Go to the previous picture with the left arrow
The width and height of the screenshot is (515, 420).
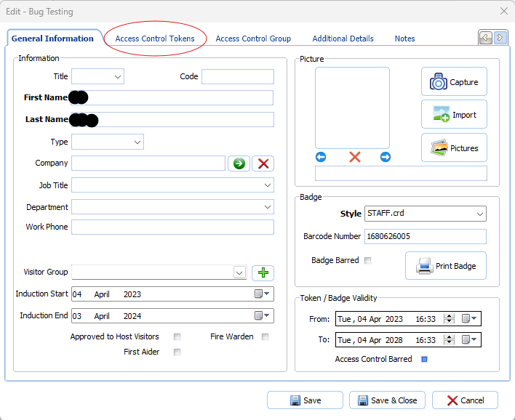tap(321, 157)
